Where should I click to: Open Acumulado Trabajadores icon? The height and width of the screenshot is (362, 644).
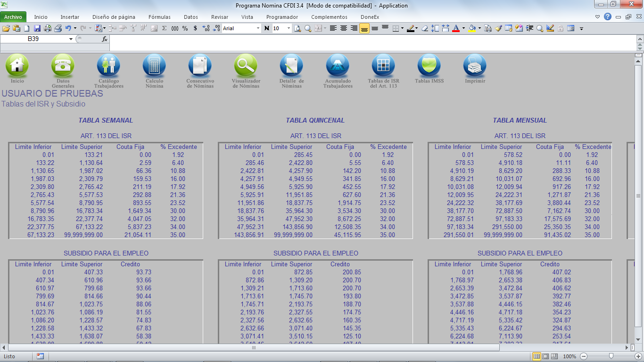338,66
